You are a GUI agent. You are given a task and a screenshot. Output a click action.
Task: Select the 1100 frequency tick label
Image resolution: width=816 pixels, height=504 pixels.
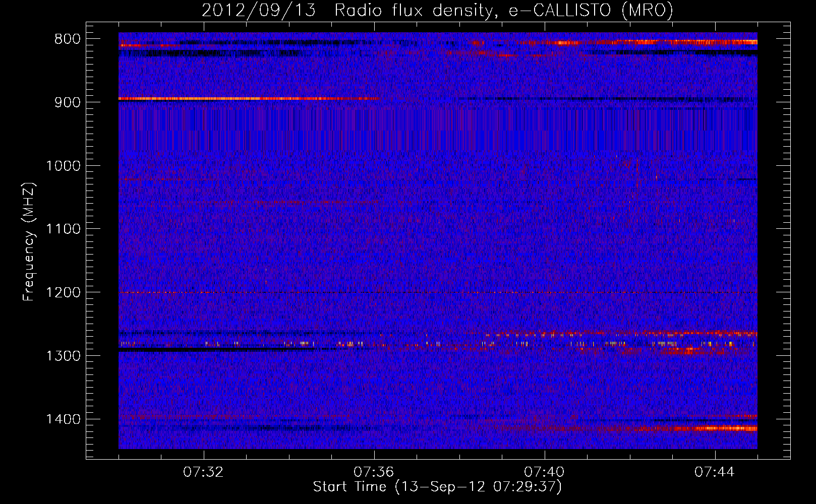(63, 229)
